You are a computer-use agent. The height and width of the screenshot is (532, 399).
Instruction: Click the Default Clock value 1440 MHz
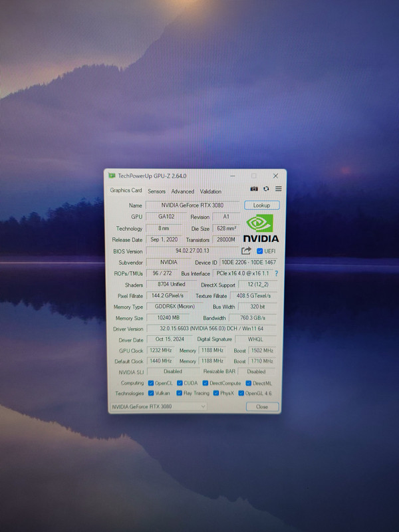click(161, 360)
